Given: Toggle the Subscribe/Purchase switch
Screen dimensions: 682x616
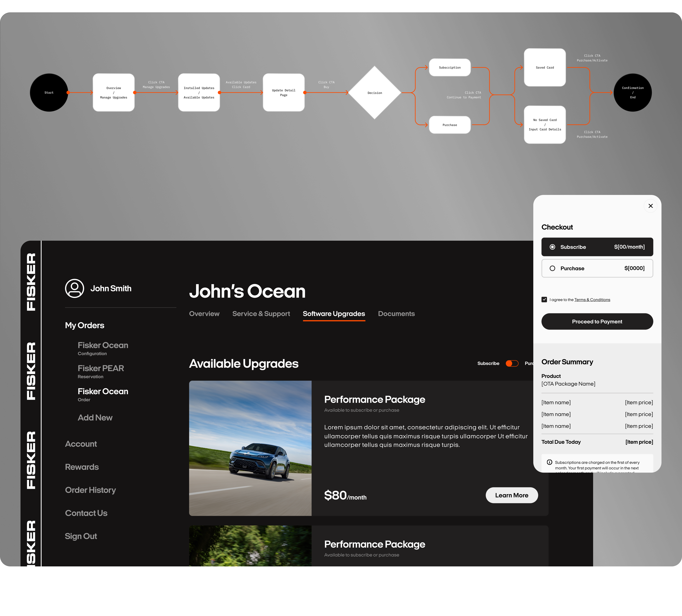Looking at the screenshot, I should coord(512,363).
